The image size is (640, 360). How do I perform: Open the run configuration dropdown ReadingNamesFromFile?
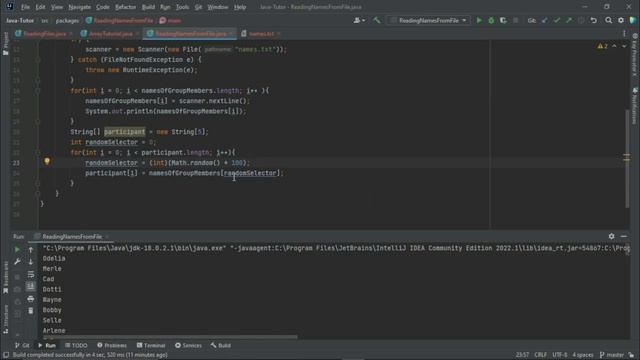[x=429, y=20]
